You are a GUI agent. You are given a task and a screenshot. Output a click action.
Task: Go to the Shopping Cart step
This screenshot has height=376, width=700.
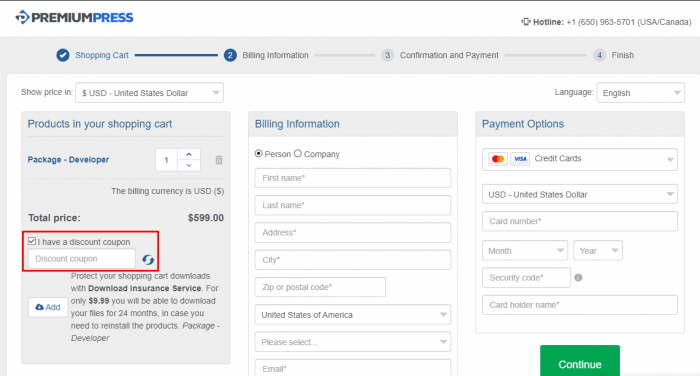point(102,55)
